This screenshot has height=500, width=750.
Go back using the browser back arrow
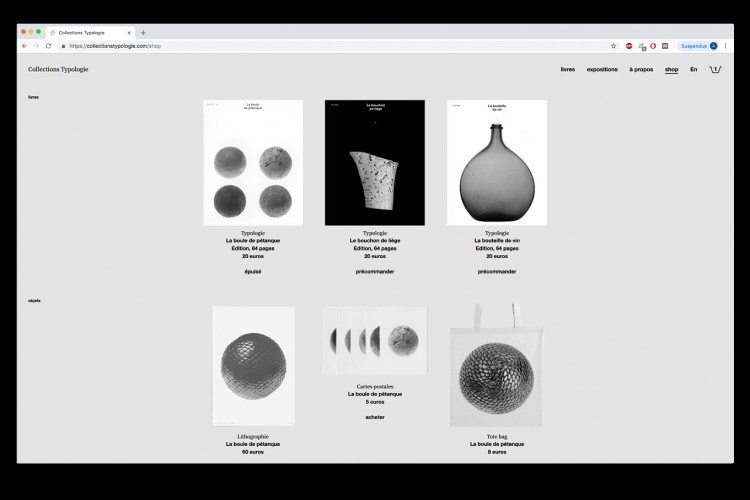tap(24, 46)
